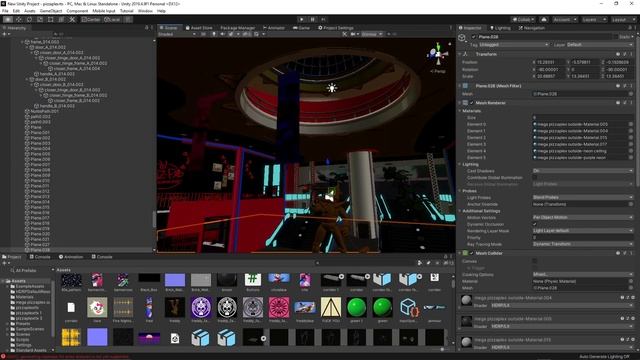The image size is (640, 360).
Task: Open the File menu
Action: (x=5, y=11)
